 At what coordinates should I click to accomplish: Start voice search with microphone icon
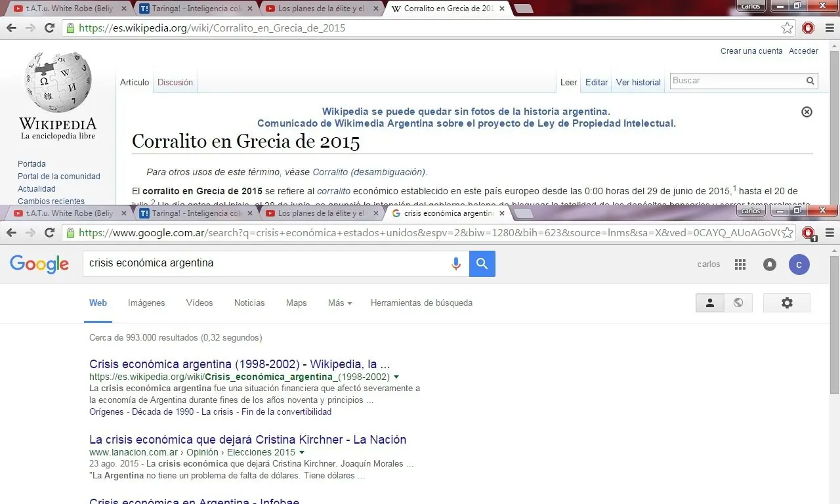(455, 264)
